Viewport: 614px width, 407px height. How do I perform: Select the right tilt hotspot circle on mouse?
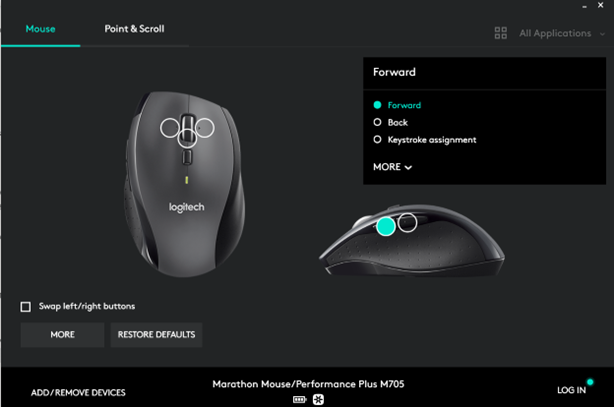click(204, 128)
